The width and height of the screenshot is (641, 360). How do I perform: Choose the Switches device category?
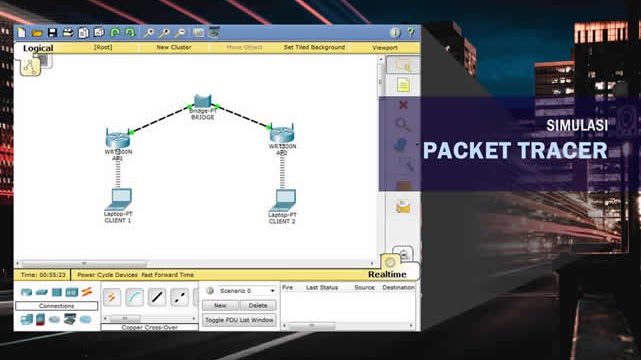pyautogui.click(x=42, y=292)
